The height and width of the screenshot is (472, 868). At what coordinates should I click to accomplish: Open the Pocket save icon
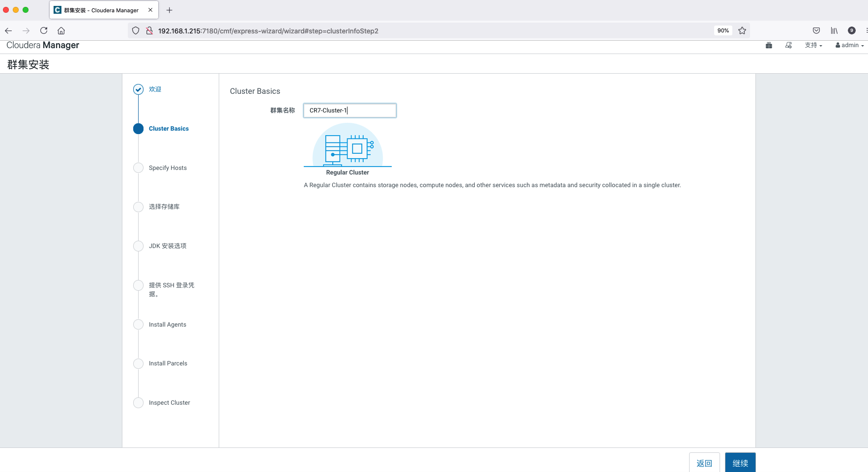point(816,30)
